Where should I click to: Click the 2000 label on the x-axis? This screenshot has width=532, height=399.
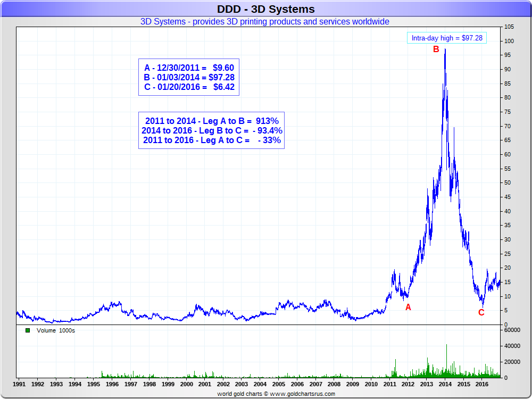click(186, 384)
